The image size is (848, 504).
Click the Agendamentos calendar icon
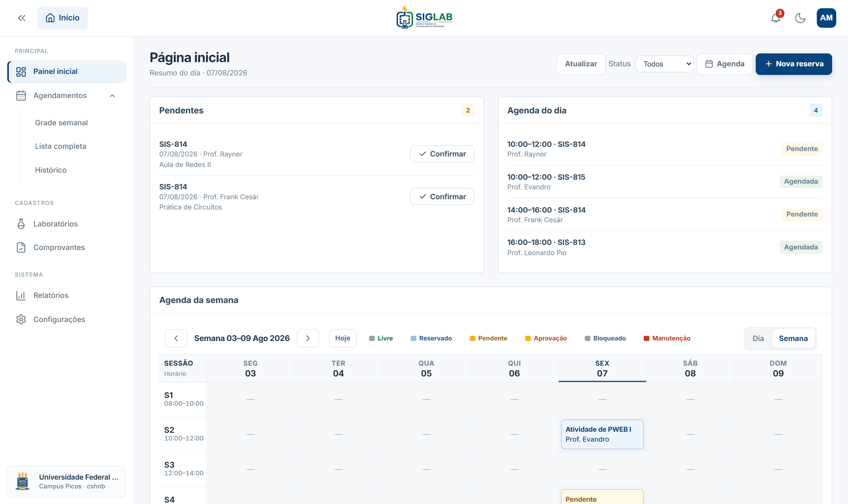[x=21, y=96]
